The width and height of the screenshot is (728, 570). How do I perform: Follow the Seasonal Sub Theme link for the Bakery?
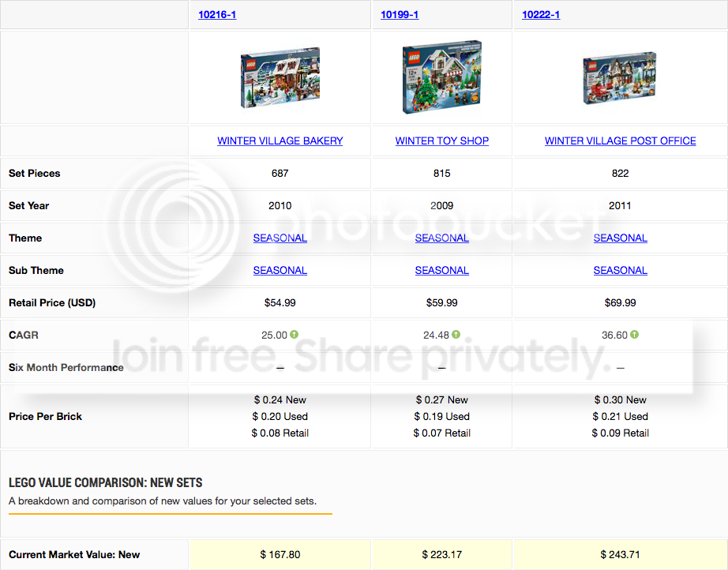280,270
